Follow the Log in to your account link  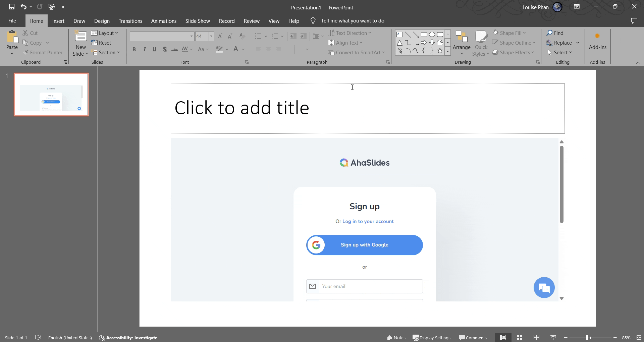(368, 221)
